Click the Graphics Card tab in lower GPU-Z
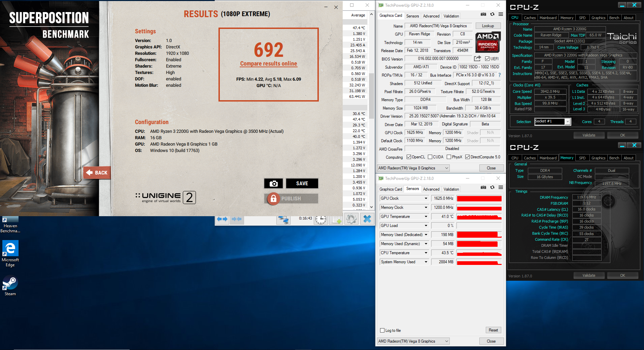This screenshot has height=350, width=644. (x=391, y=189)
